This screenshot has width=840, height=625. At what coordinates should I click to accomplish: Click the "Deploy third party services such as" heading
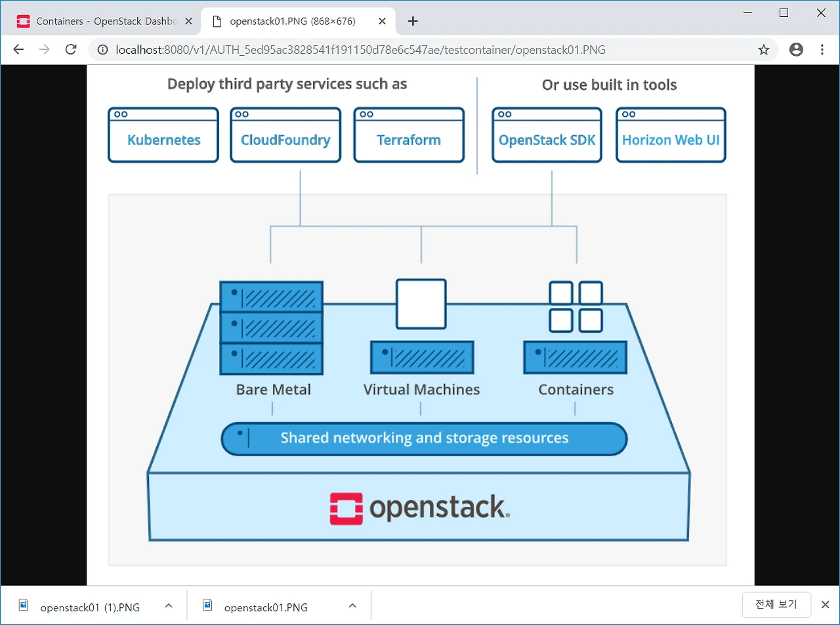tap(287, 84)
